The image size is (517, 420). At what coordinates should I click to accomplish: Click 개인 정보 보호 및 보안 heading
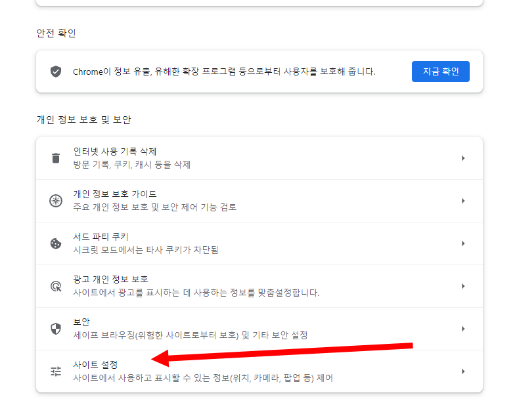click(x=83, y=119)
